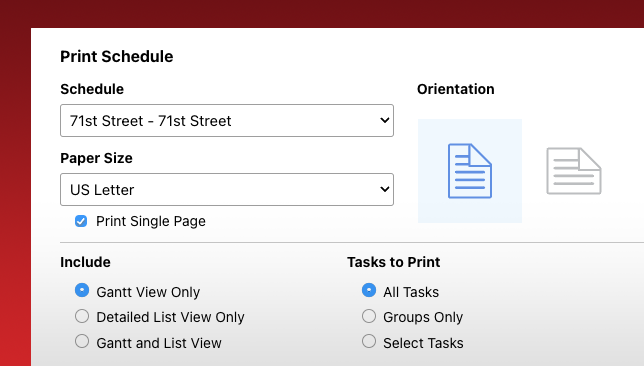Select Groups Only radio button
This screenshot has height=366, width=644.
click(369, 316)
